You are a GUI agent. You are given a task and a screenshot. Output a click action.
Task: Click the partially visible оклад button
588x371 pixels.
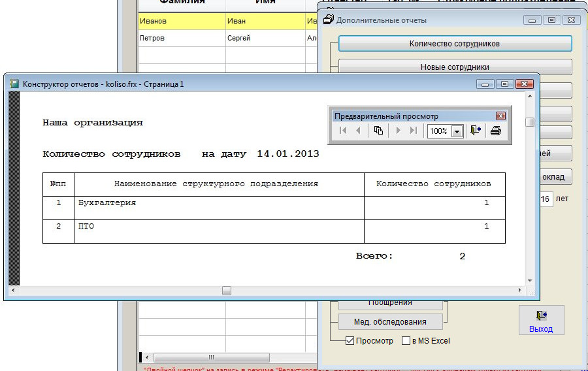(x=555, y=176)
